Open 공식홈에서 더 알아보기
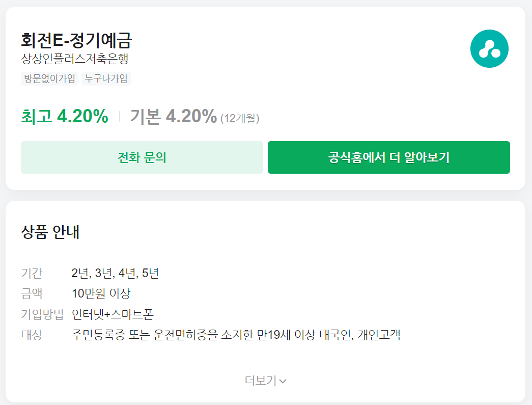This screenshot has height=405, width=532. coord(388,157)
